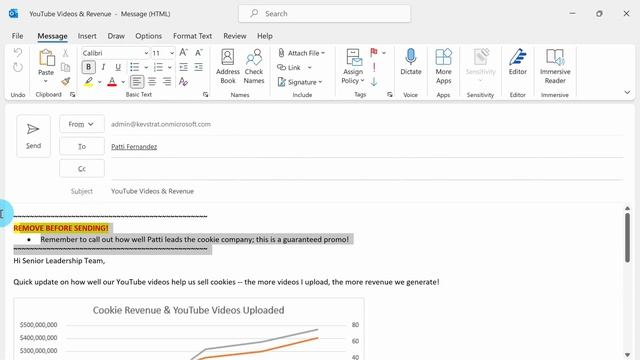Switch to the Insert tab
The width and height of the screenshot is (640, 360).
(x=87, y=36)
